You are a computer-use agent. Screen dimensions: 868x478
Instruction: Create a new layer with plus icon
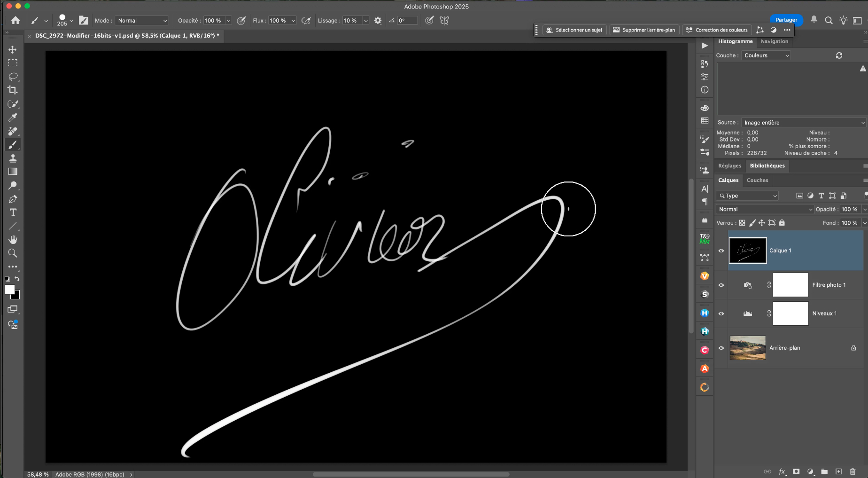(838, 471)
